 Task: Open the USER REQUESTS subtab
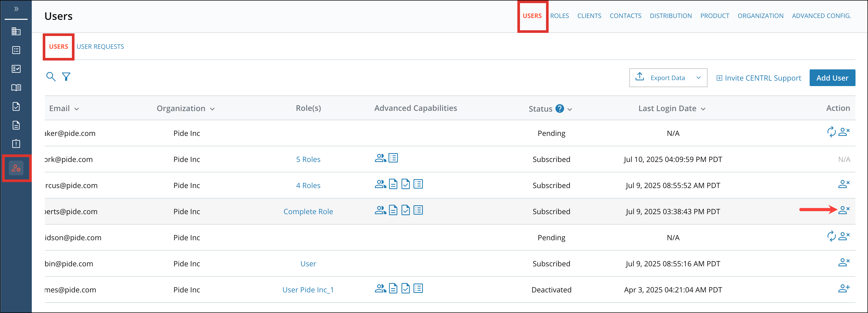click(100, 46)
